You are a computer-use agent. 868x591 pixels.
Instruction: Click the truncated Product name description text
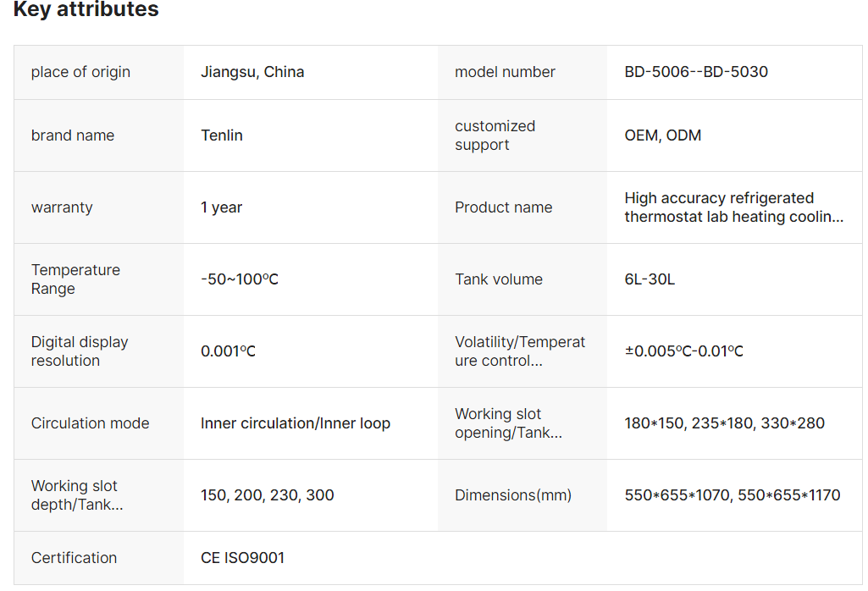[x=733, y=207]
